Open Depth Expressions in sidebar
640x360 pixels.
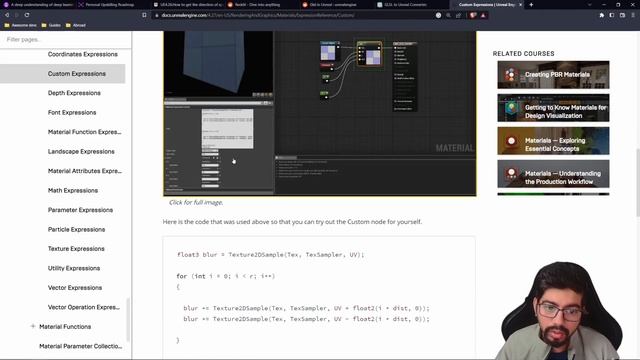click(74, 93)
